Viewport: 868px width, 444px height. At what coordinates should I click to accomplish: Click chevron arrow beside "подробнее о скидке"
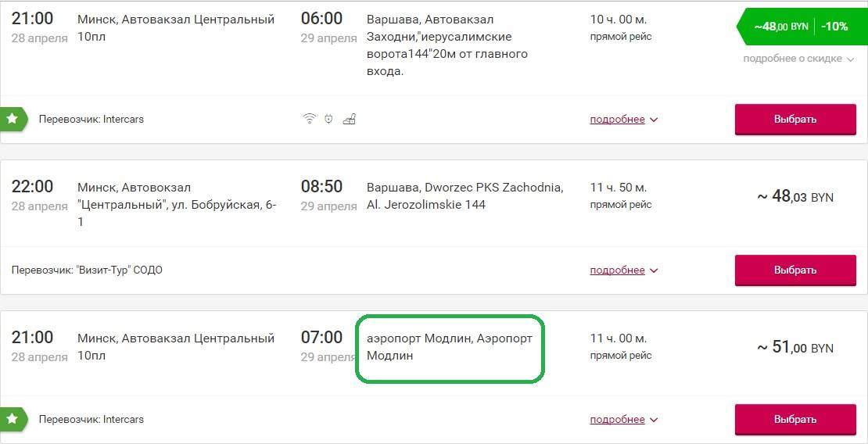(x=851, y=59)
